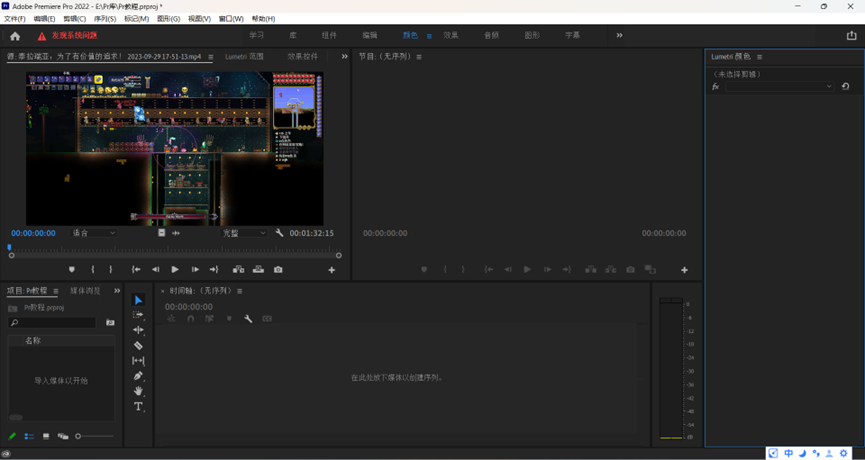Click the Export Frame camera icon
The image size is (865, 460).
pos(278,269)
